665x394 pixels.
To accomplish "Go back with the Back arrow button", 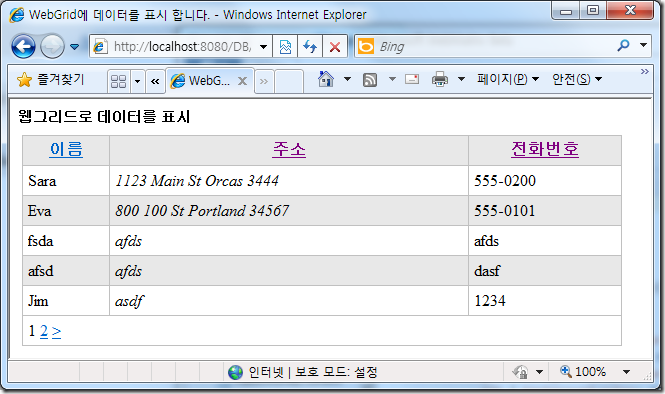I will pos(23,46).
